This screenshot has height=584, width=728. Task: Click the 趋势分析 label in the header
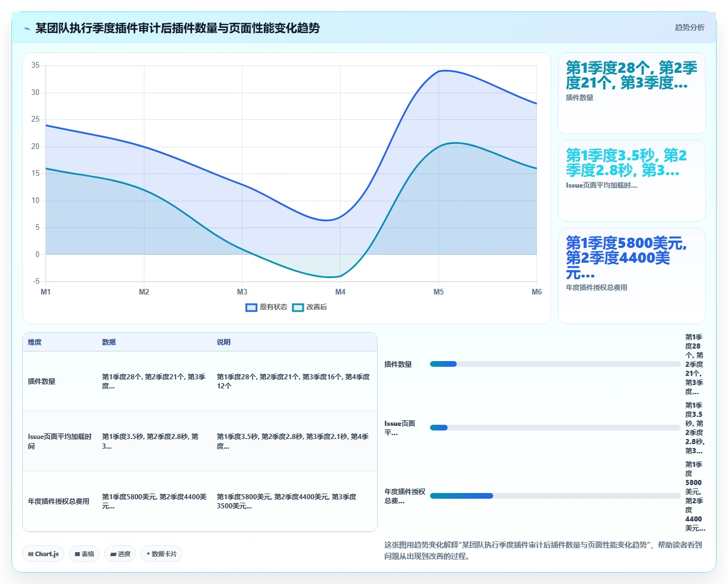tap(689, 27)
